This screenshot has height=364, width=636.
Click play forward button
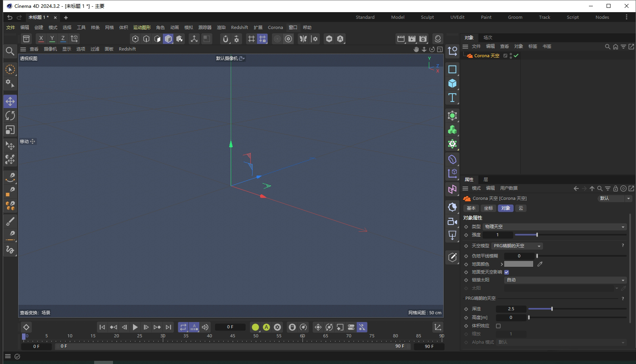tap(135, 327)
